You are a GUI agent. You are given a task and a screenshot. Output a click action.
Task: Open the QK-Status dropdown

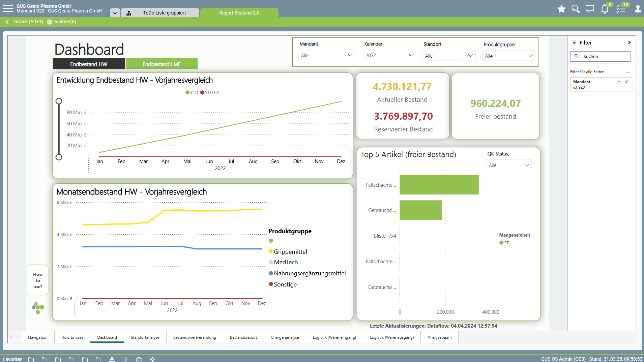[x=508, y=165]
